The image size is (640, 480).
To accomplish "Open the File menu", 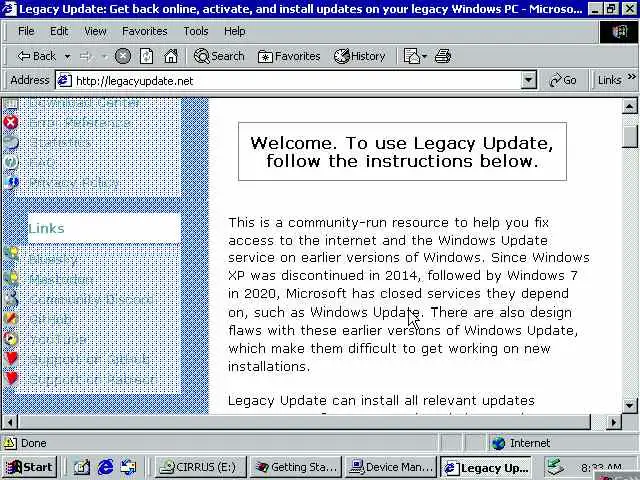I will point(26,31).
